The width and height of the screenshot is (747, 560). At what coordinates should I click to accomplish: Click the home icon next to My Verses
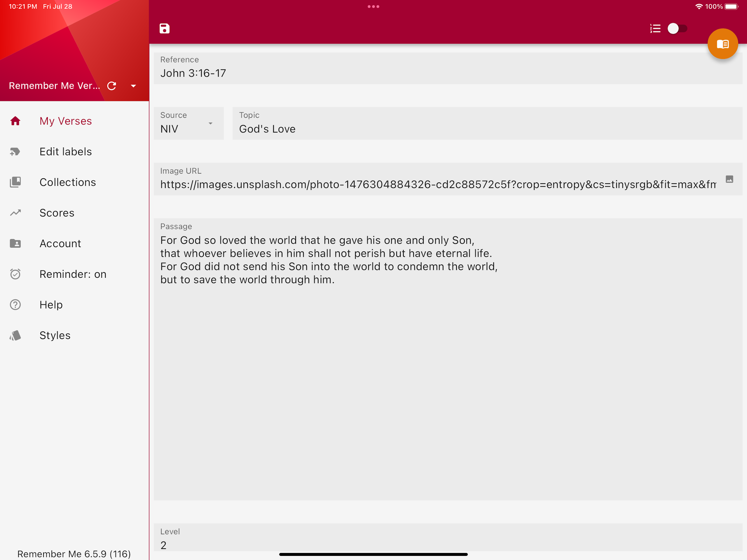tap(15, 121)
